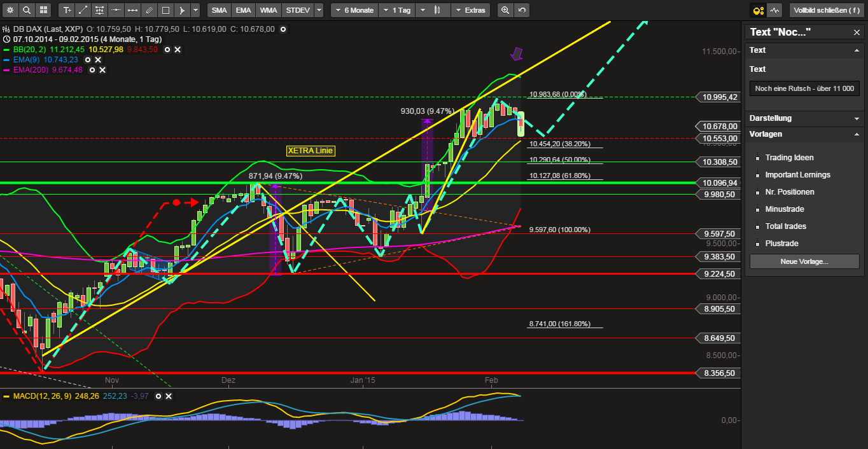Add STDEV indicator
Viewport: 868px width, 449px height.
[297, 10]
